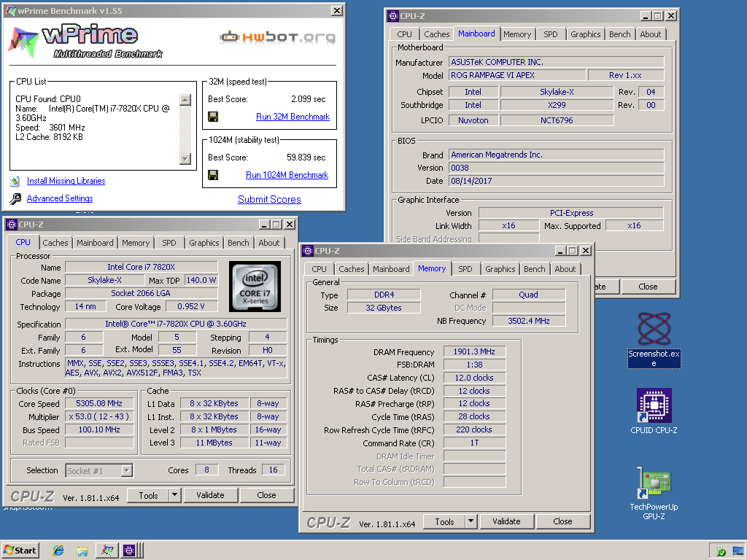Click the multiplier value x 53.0
Screen dimensions: 747x560
(99, 416)
